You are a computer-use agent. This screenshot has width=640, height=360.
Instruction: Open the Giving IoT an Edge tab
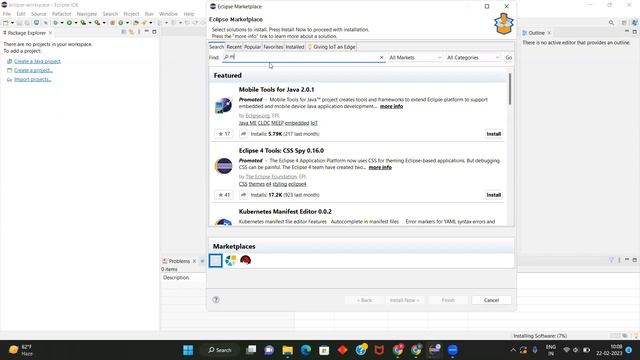[331, 47]
